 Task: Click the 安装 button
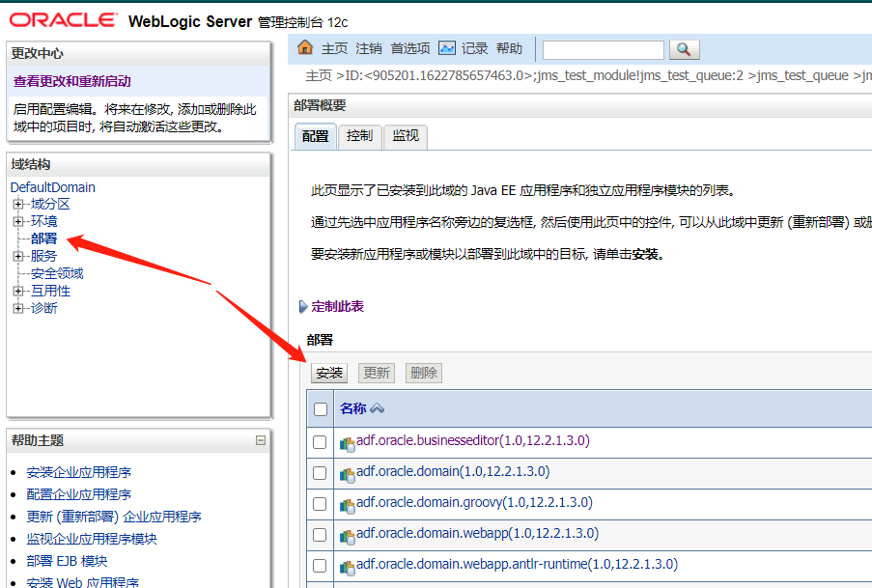click(x=329, y=373)
